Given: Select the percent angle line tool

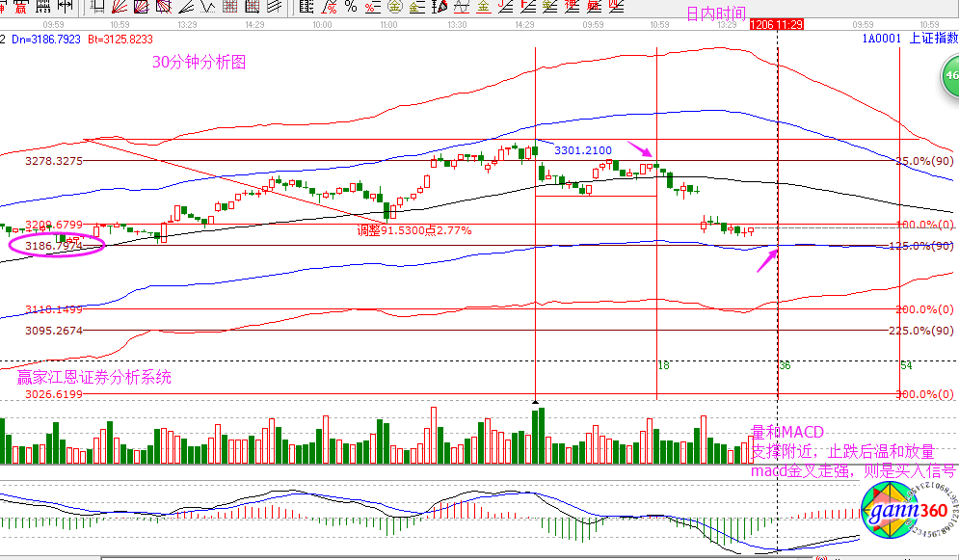Looking at the screenshot, I should 329,7.
